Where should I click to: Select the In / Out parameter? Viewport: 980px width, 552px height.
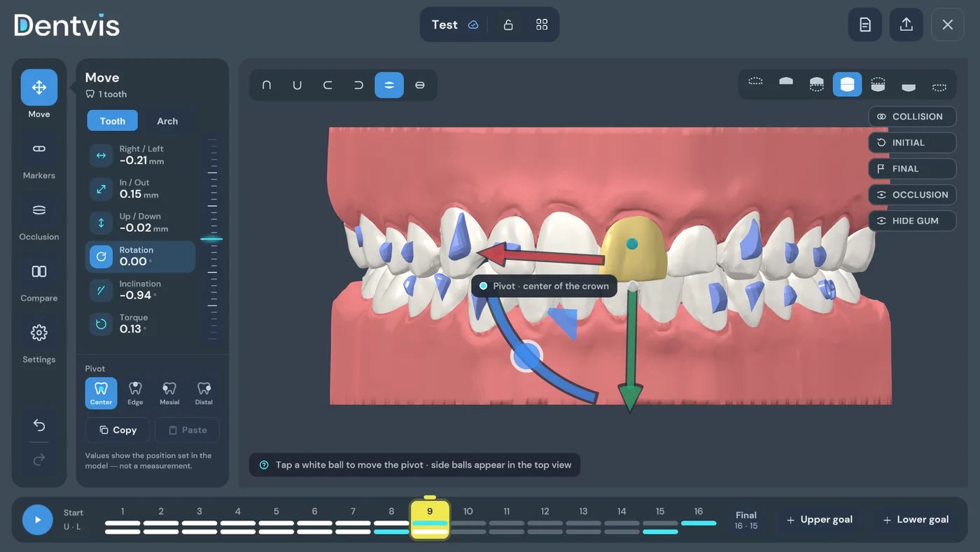click(140, 188)
